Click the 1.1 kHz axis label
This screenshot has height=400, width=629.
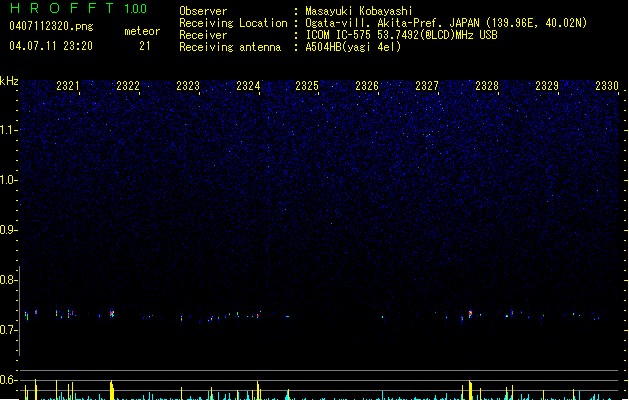pyautogui.click(x=8, y=130)
